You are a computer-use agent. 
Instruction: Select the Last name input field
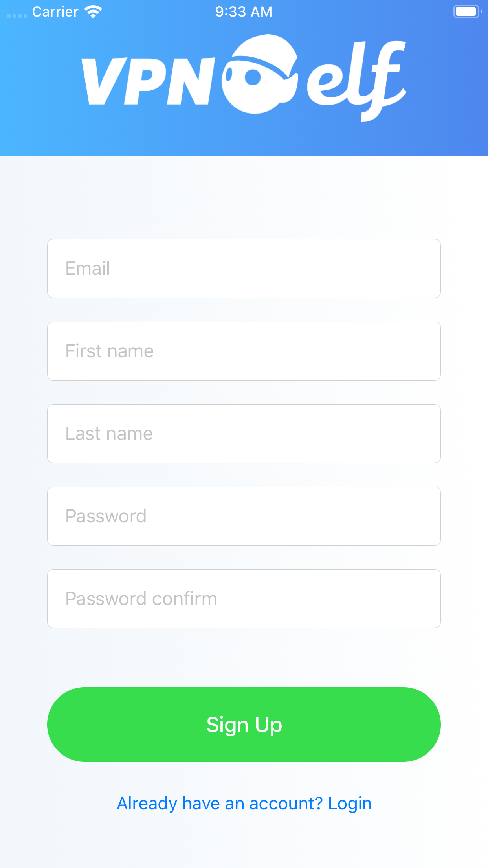point(244,433)
